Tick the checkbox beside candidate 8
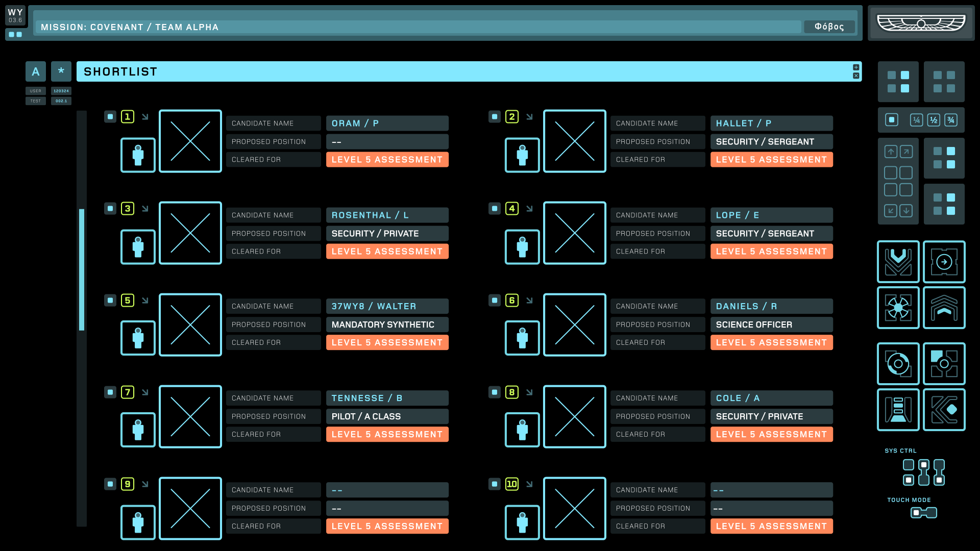 click(x=495, y=392)
